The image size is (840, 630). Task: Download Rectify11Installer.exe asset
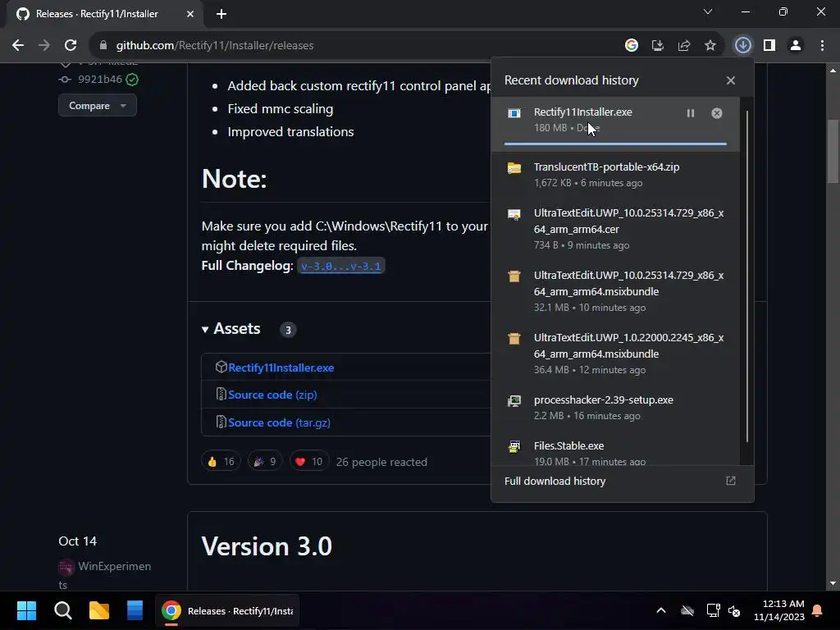(281, 367)
